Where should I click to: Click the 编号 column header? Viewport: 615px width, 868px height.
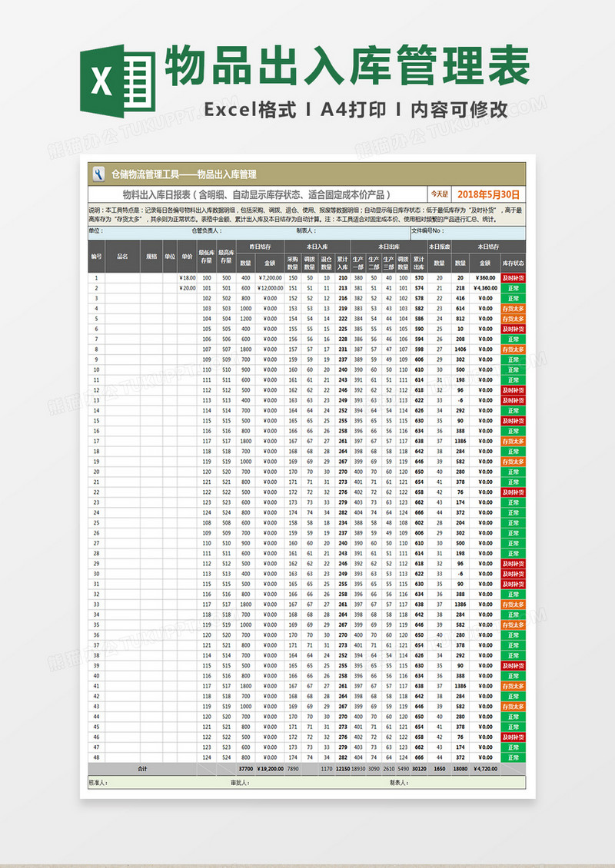pos(96,257)
